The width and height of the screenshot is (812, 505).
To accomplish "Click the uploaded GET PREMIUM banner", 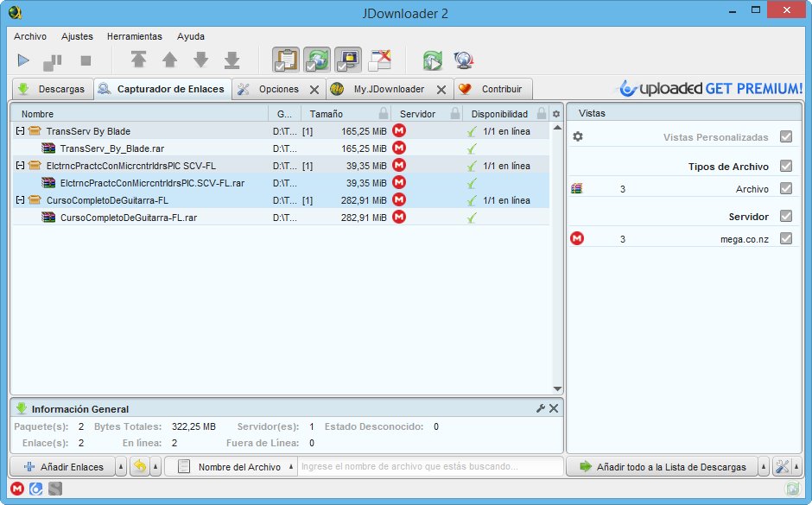I will [x=710, y=88].
